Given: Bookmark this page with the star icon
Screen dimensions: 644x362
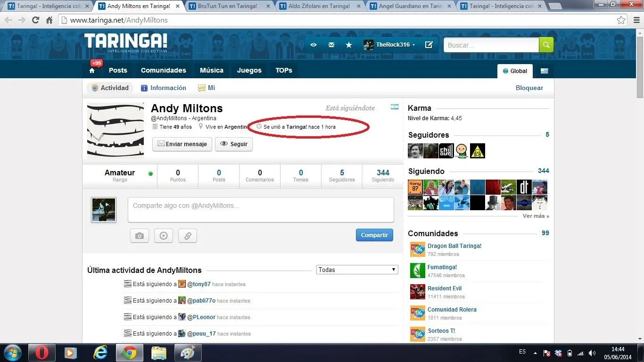Looking at the screenshot, I should (621, 20).
